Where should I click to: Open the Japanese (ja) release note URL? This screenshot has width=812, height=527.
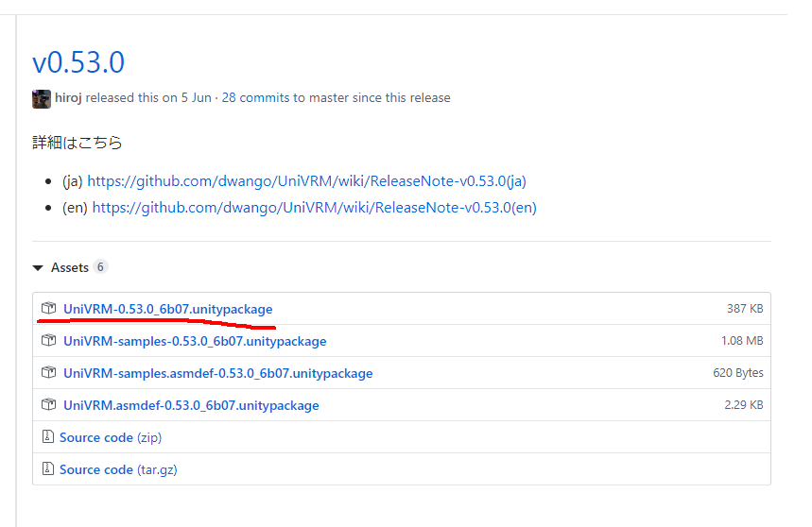point(306,181)
